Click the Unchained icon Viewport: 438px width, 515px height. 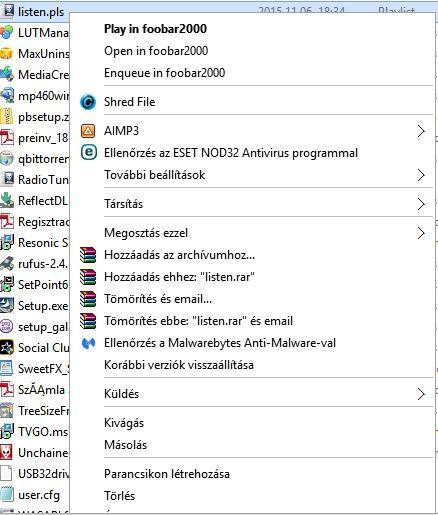coord(7,453)
